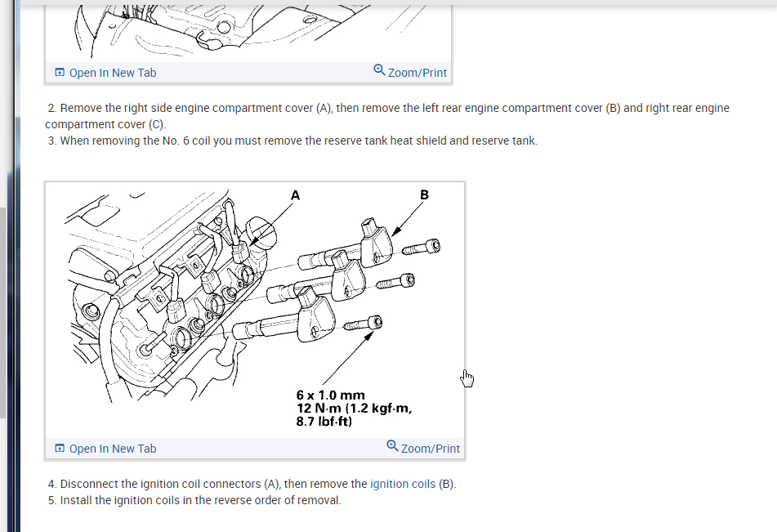Image resolution: width=777 pixels, height=532 pixels.
Task: Click the new-tab icon under the ignition coil diagram
Action: click(x=60, y=448)
